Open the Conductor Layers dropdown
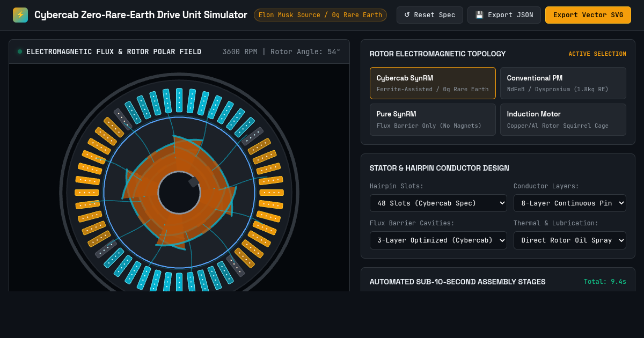Screen dimensions: 644x338 (x=570, y=203)
